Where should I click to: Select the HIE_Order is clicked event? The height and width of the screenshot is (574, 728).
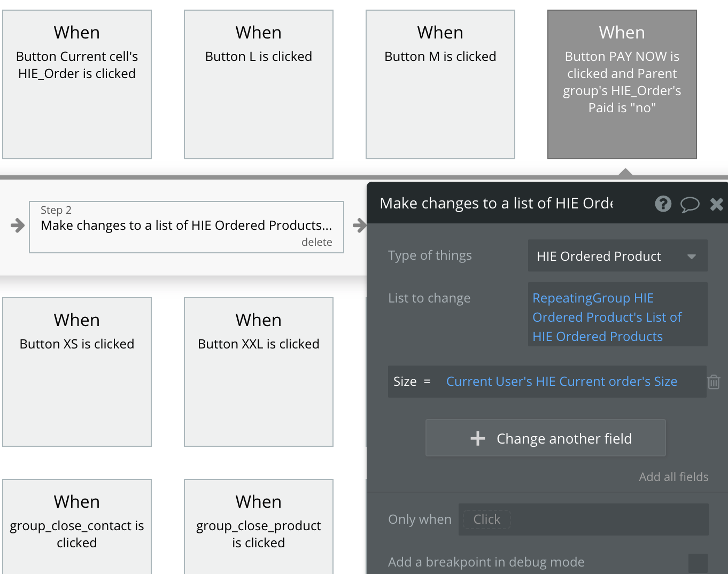pos(77,84)
